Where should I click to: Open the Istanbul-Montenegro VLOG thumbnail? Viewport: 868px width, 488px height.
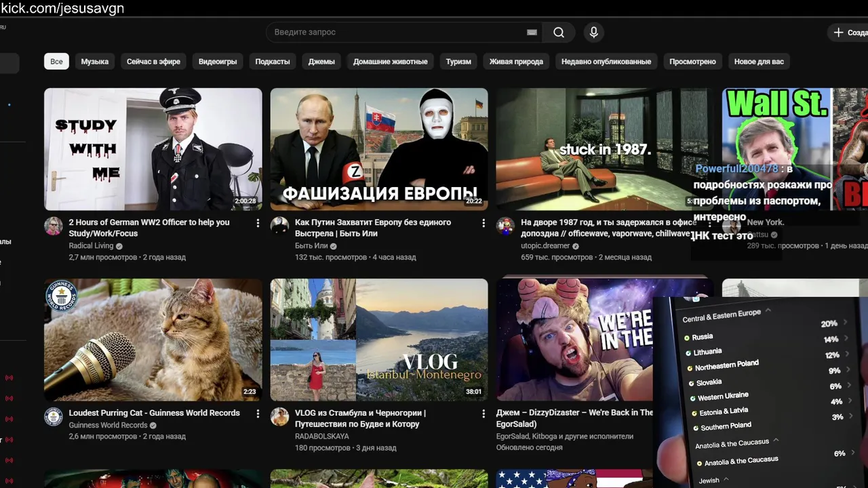point(379,340)
